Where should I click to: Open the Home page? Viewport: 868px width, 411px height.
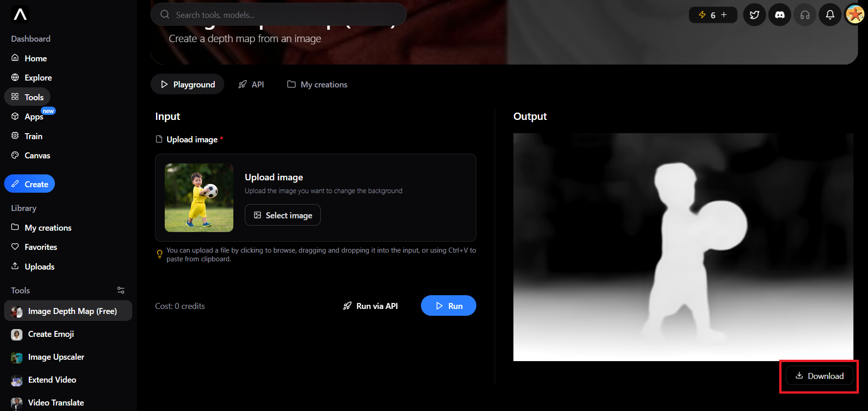[x=29, y=58]
